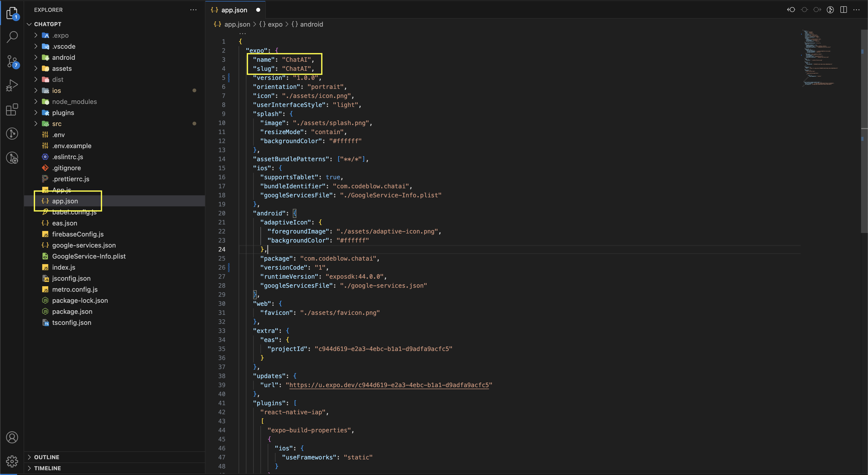
Task: Open the .env file
Action: 115,135
